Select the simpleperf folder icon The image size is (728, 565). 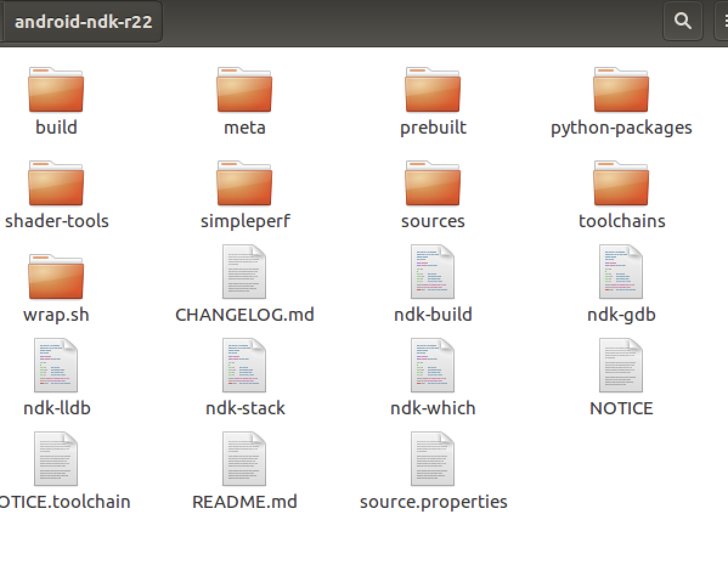click(x=244, y=183)
